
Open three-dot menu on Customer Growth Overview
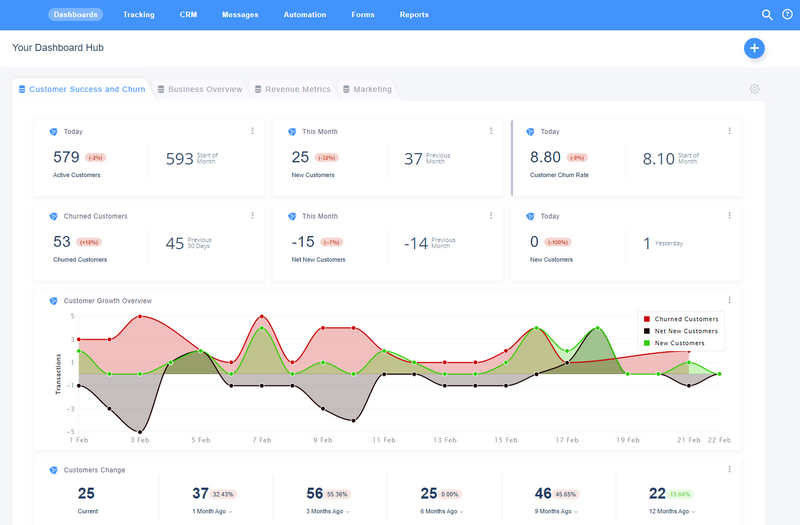730,300
